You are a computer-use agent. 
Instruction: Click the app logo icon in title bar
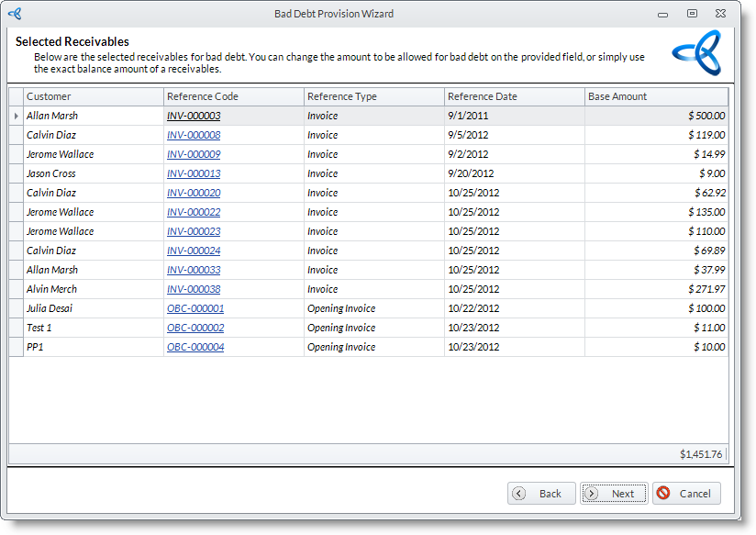(15, 14)
